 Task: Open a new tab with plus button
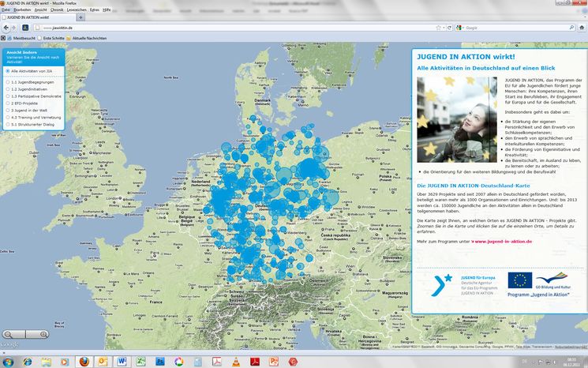coord(81,17)
